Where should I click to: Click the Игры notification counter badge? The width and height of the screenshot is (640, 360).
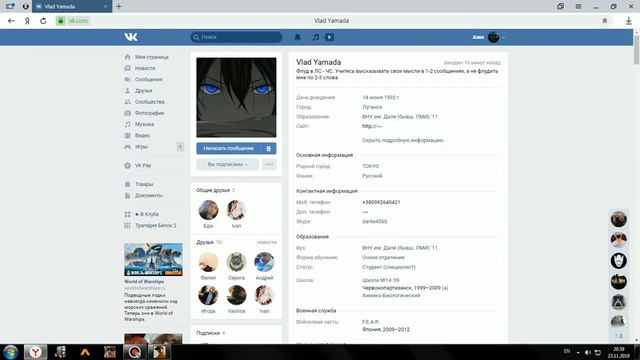tap(180, 147)
